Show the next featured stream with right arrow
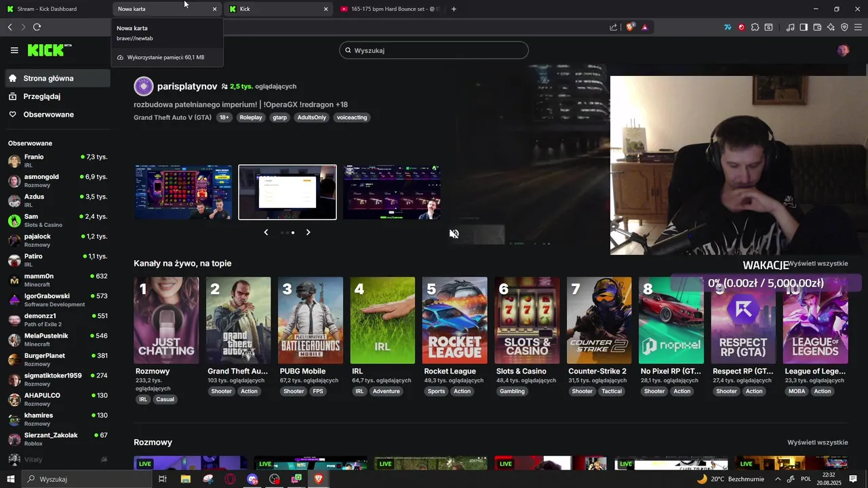 coord(308,232)
